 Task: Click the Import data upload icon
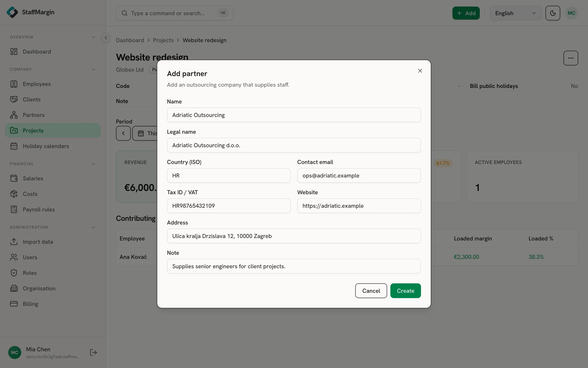[14, 242]
